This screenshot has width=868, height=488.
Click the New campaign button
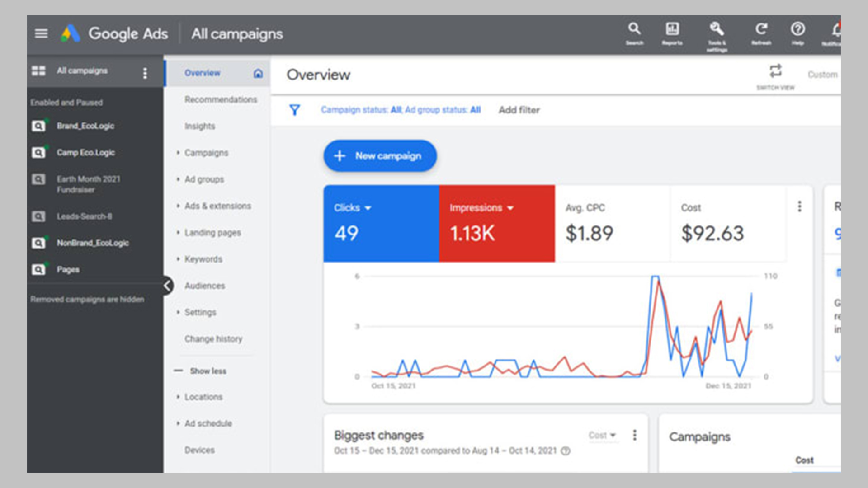point(380,156)
